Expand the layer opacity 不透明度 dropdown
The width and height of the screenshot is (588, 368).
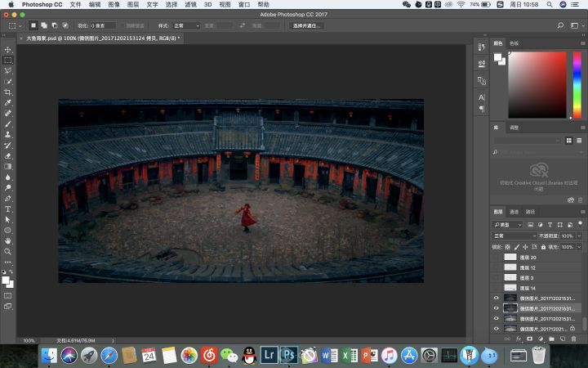coord(580,236)
